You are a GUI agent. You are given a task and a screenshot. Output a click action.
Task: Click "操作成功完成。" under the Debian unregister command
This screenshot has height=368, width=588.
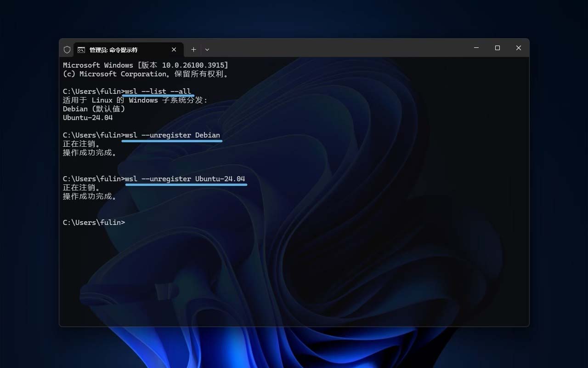tap(90, 153)
